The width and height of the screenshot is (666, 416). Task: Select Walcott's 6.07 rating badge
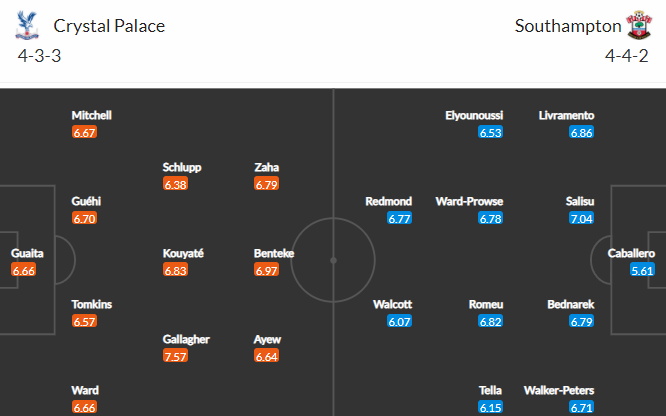coord(399,321)
